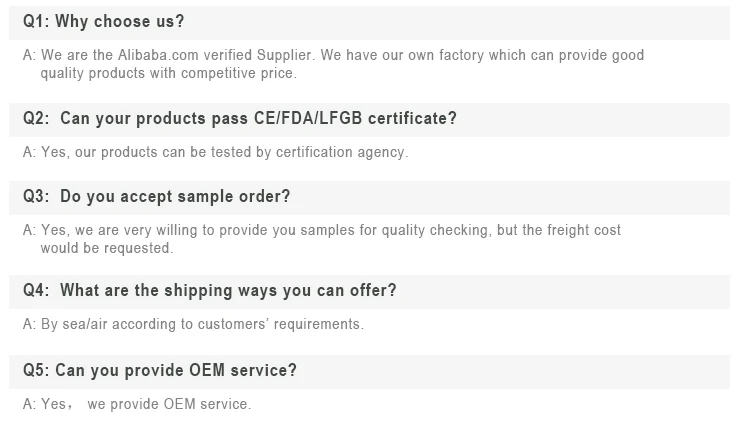The height and width of the screenshot is (439, 750).
Task: Click the "Q2:" label
Action: pos(36,119)
